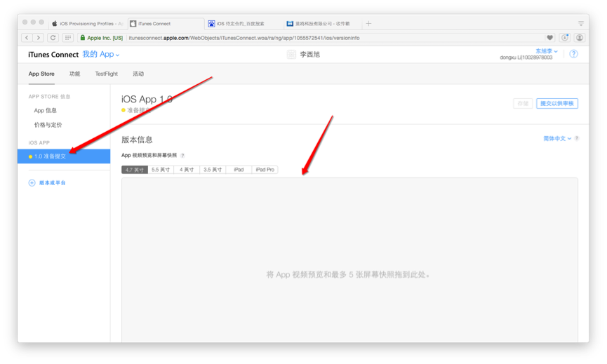Click the 版本信息 heading
Screen dimensions: 607x364
tap(137, 140)
